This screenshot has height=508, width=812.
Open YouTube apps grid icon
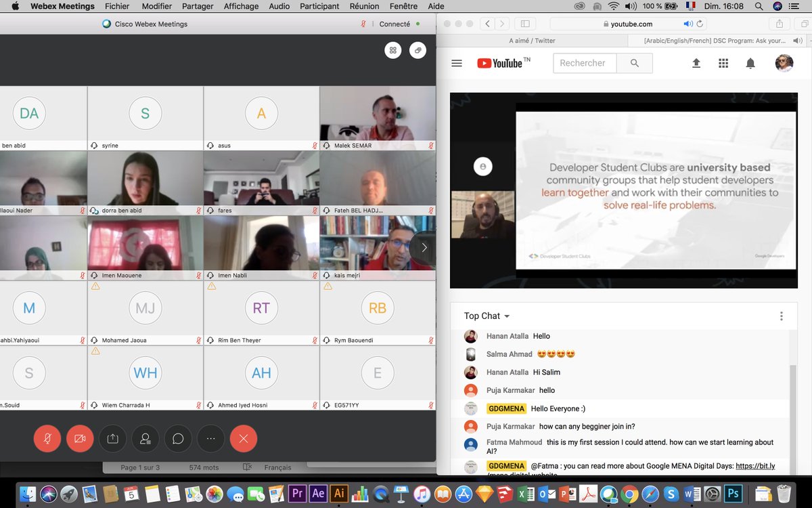click(x=723, y=63)
